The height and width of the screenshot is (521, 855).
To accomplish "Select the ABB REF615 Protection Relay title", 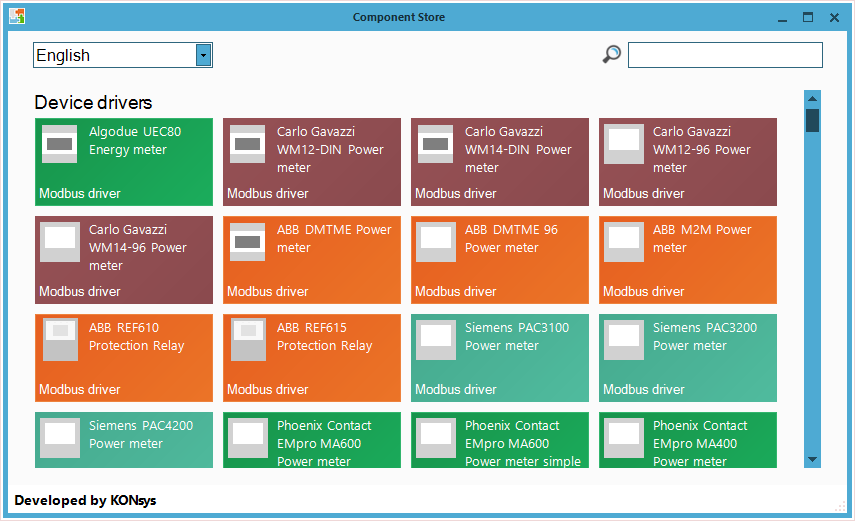I will tap(324, 337).
